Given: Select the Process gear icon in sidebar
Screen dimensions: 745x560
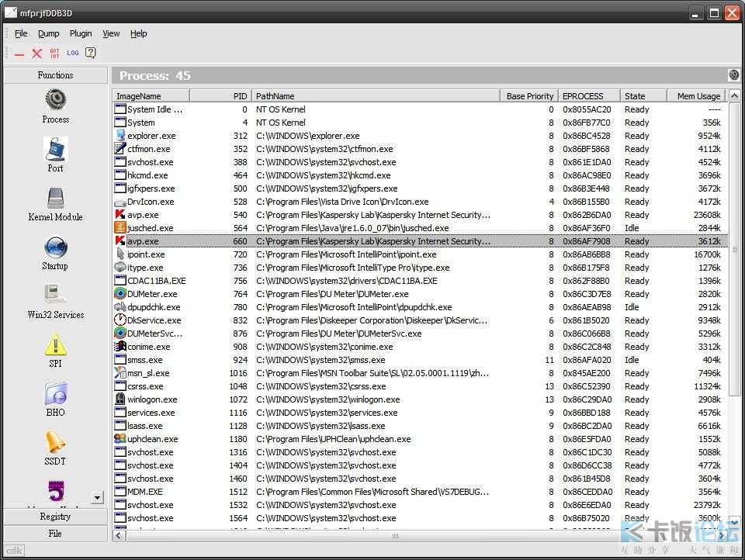Looking at the screenshot, I should pyautogui.click(x=56, y=99).
